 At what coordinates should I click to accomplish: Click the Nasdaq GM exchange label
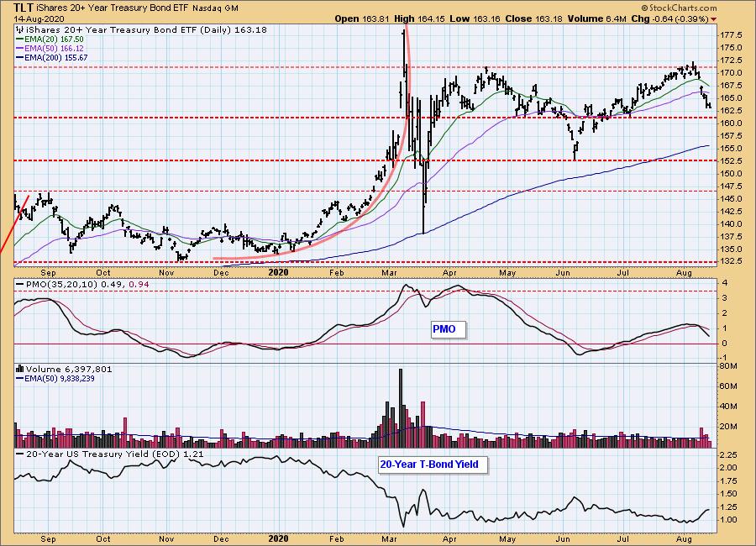pos(215,8)
